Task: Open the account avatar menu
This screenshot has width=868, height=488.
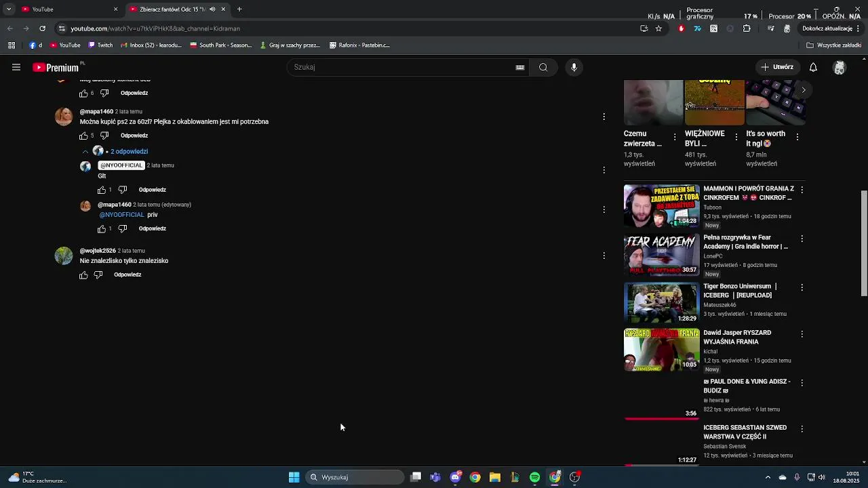Action: [x=840, y=67]
